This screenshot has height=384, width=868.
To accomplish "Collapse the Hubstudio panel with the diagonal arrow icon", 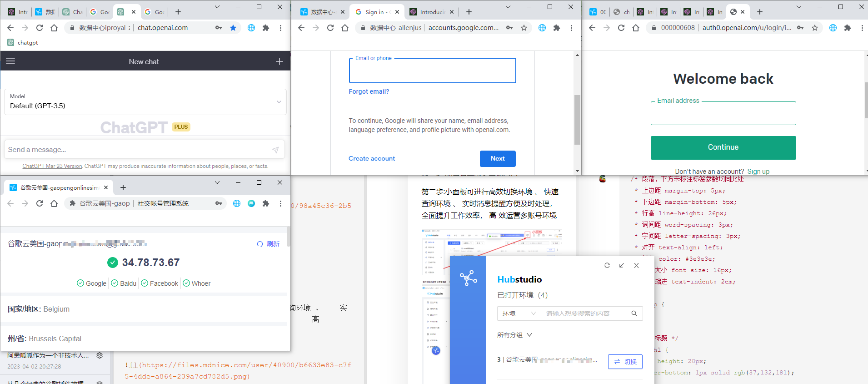I will (622, 265).
